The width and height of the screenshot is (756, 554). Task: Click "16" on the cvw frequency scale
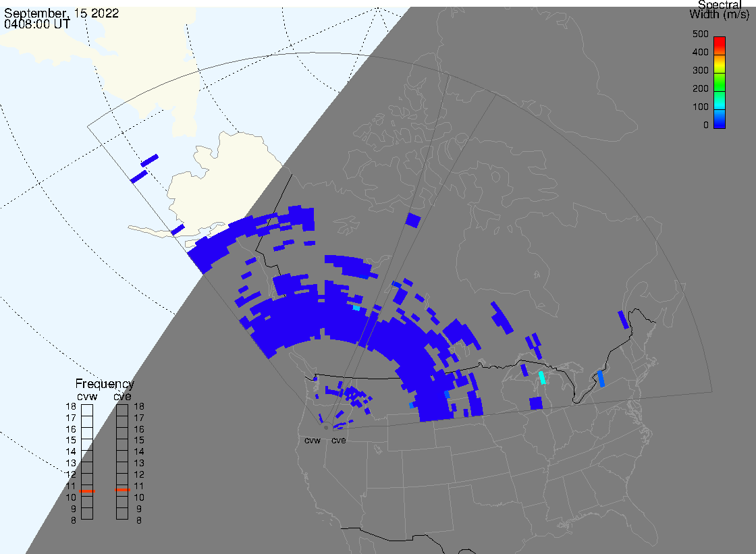71,429
